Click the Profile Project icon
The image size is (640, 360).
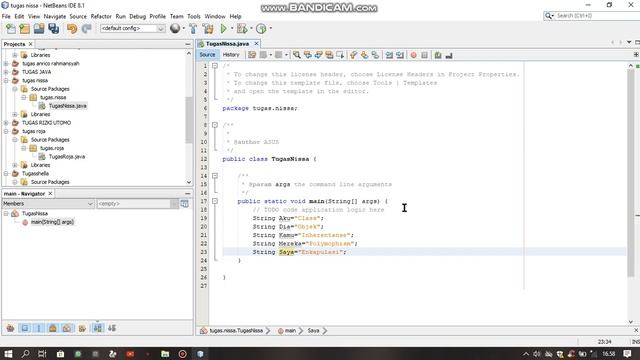[x=261, y=29]
